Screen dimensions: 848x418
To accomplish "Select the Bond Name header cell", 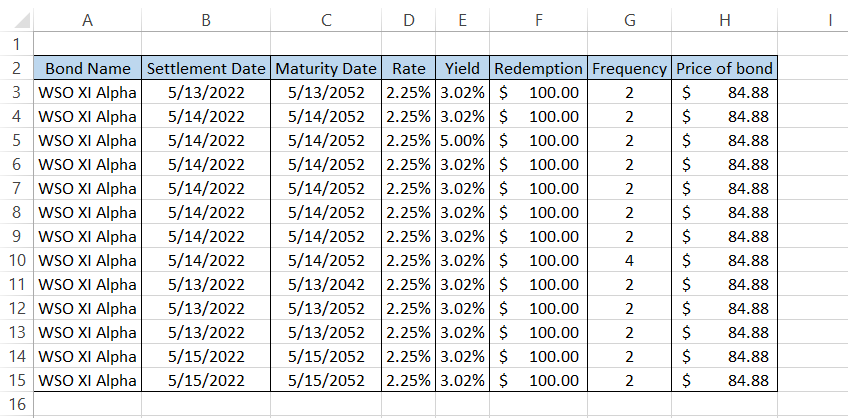I will pos(88,68).
